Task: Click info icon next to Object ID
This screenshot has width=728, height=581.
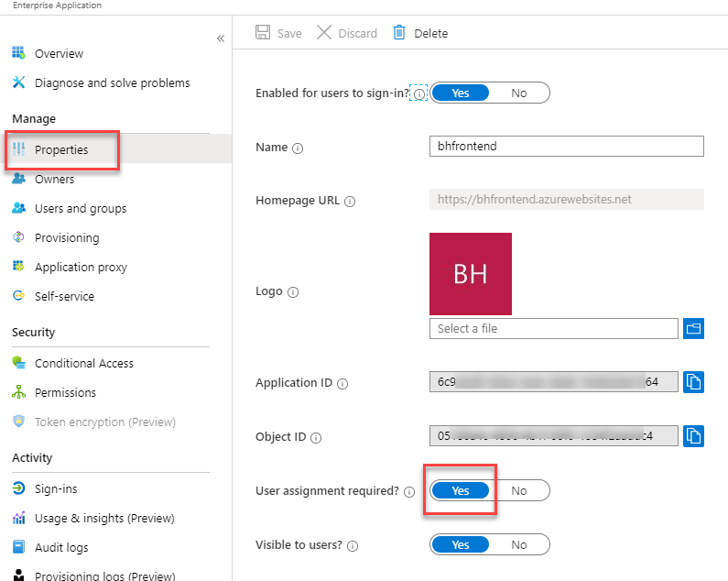Action: [316, 438]
